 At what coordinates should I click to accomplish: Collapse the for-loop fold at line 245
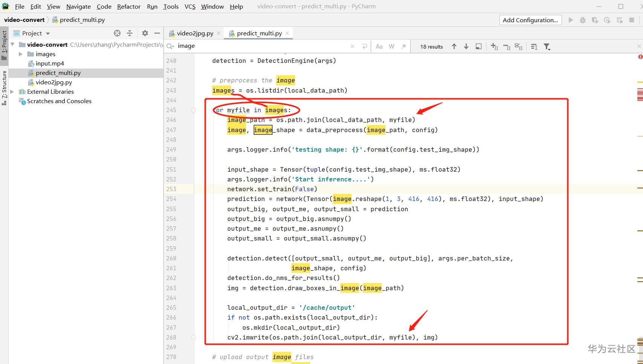click(194, 110)
